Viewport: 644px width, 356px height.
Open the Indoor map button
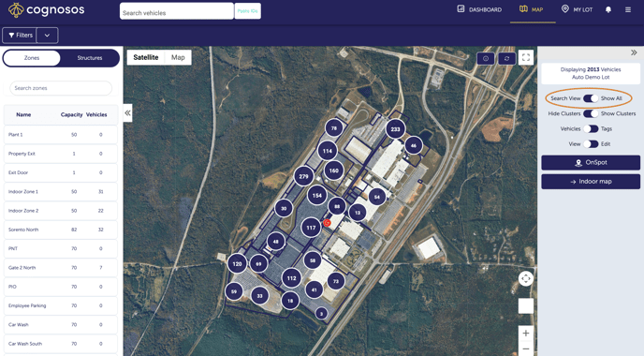coord(591,182)
